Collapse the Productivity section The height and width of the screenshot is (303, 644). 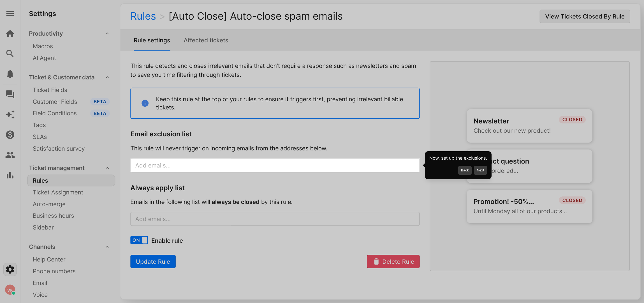pyautogui.click(x=107, y=34)
